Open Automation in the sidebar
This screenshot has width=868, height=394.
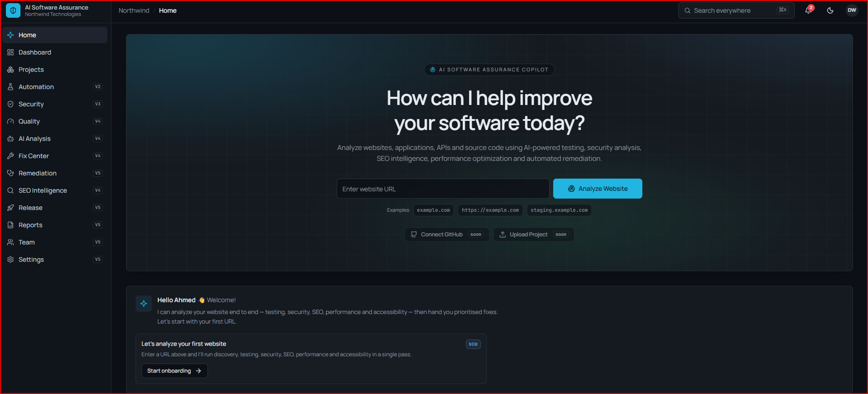(55, 87)
